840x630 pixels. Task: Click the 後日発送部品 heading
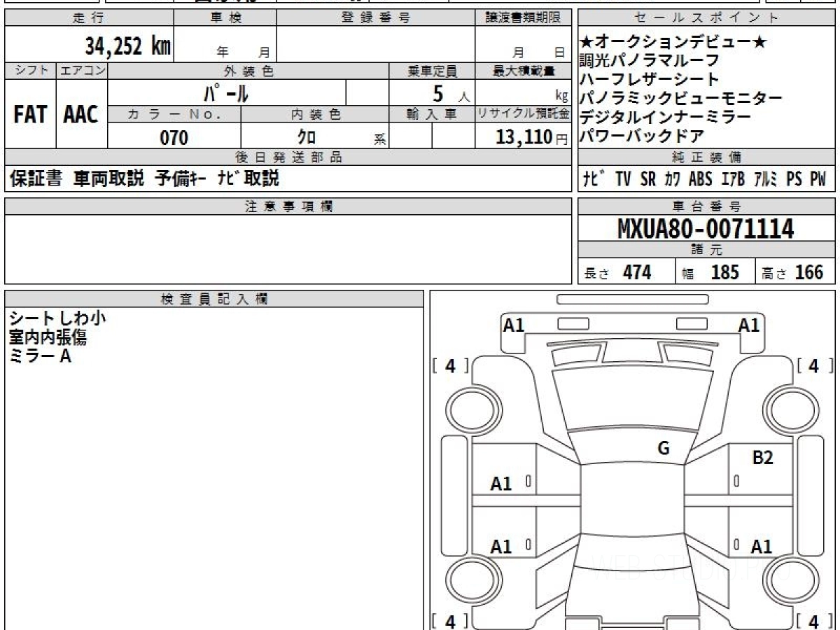pyautogui.click(x=288, y=157)
